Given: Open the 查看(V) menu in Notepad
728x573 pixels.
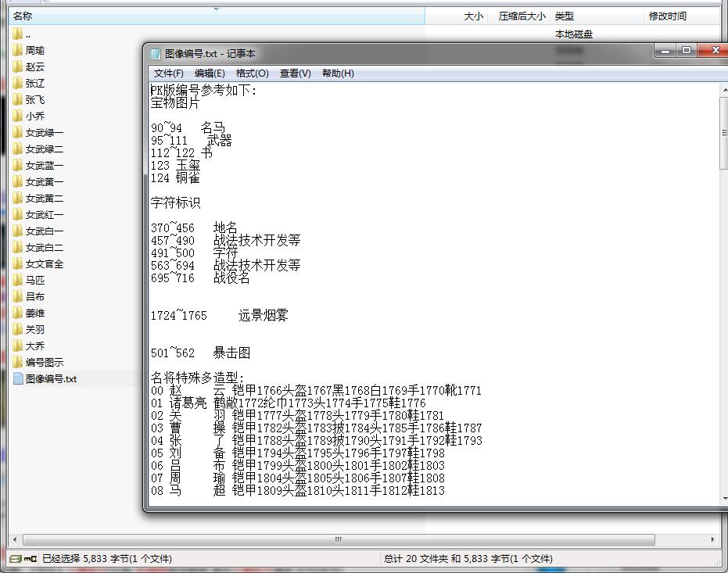Looking at the screenshot, I should click(295, 73).
